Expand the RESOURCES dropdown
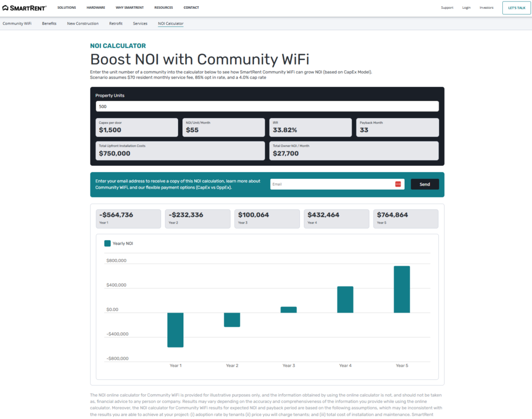This screenshot has width=532, height=419. pos(164,7)
